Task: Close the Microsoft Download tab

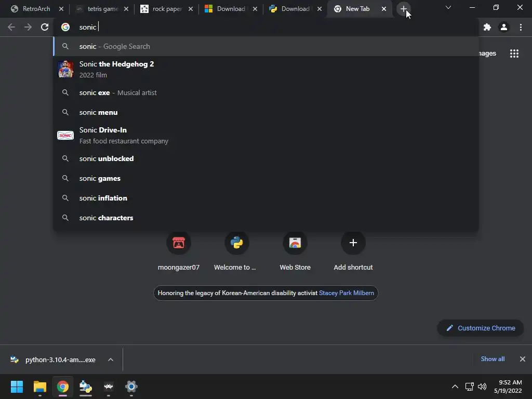Action: 255,9
